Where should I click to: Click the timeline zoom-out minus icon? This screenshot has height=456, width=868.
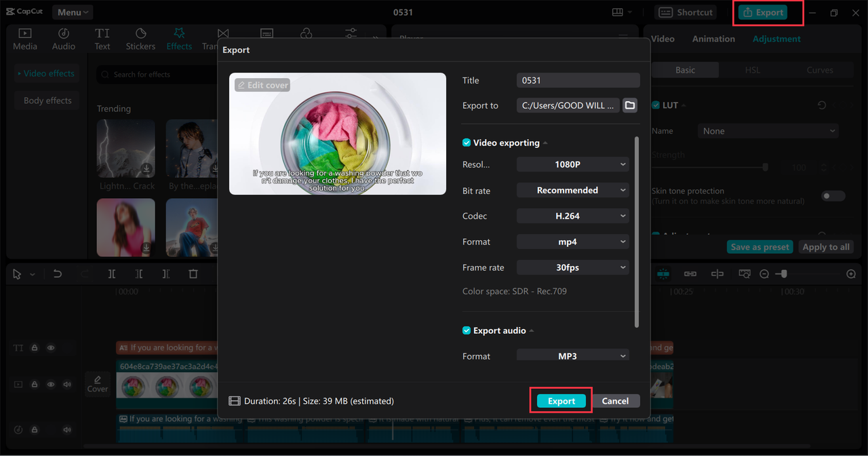(764, 273)
